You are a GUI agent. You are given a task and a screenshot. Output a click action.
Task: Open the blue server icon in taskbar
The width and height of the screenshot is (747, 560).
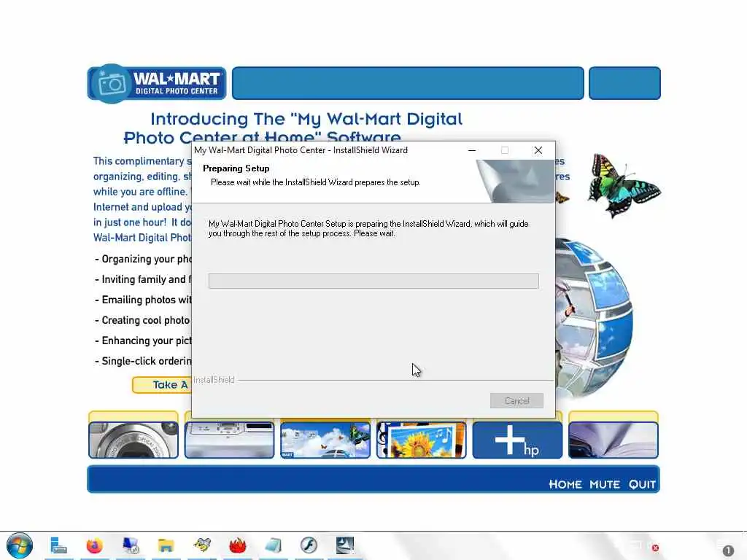(x=58, y=545)
